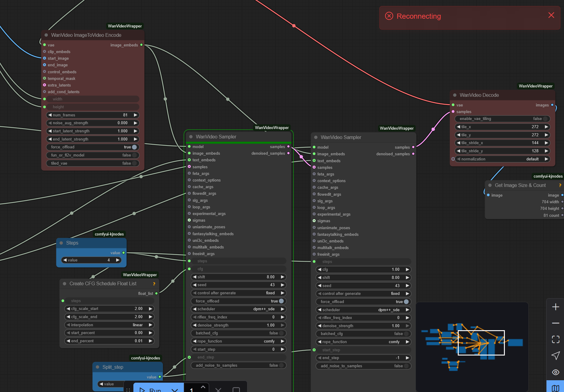The image size is (564, 392).
Task: Collapse Get Image Size & Count via title dot
Action: (x=490, y=185)
